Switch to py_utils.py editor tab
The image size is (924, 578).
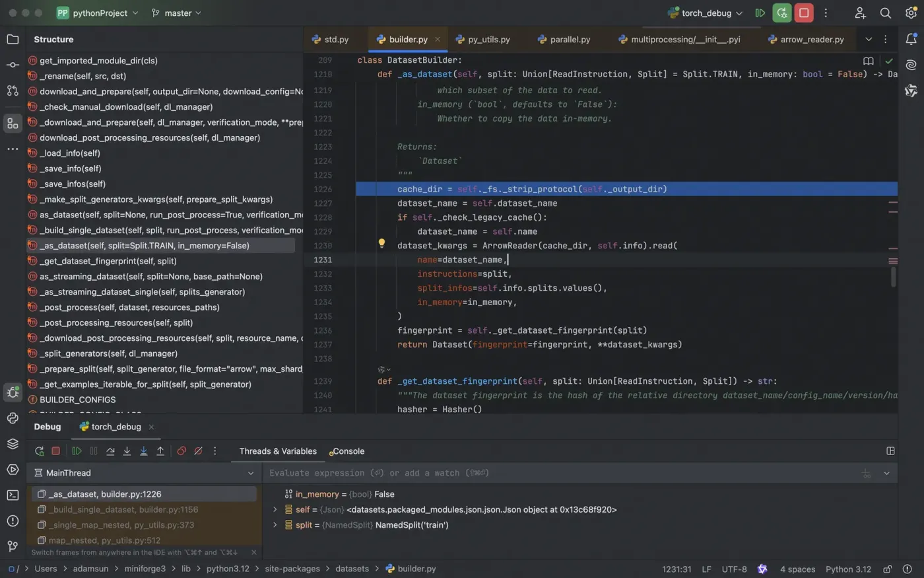(482, 40)
